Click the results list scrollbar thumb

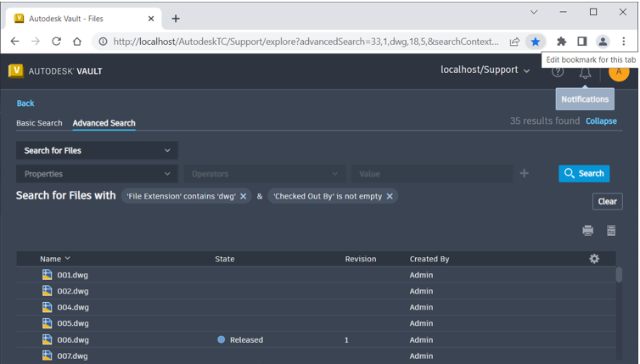(619, 275)
